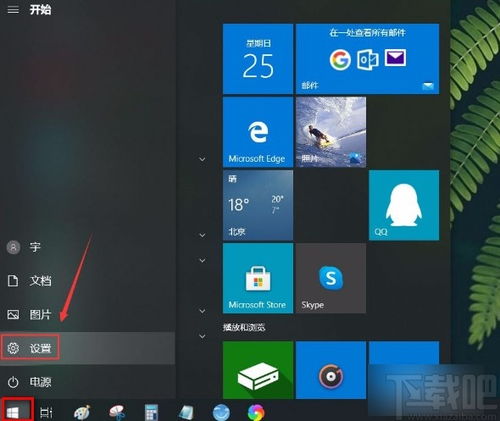Image resolution: width=500 pixels, height=421 pixels.
Task: Open the Mail tile with Google icon
Action: click(x=367, y=59)
